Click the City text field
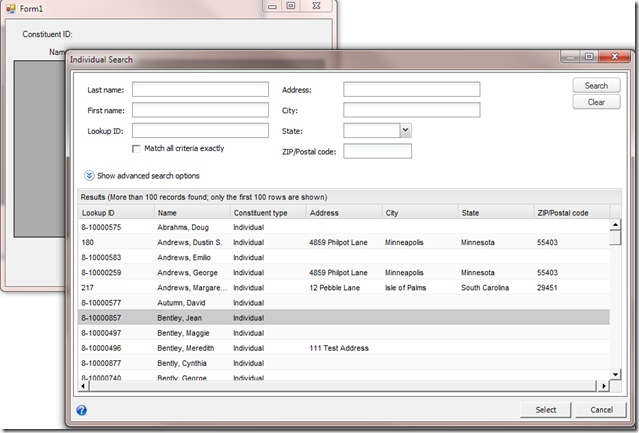The width and height of the screenshot is (639, 433). pyautogui.click(x=411, y=110)
